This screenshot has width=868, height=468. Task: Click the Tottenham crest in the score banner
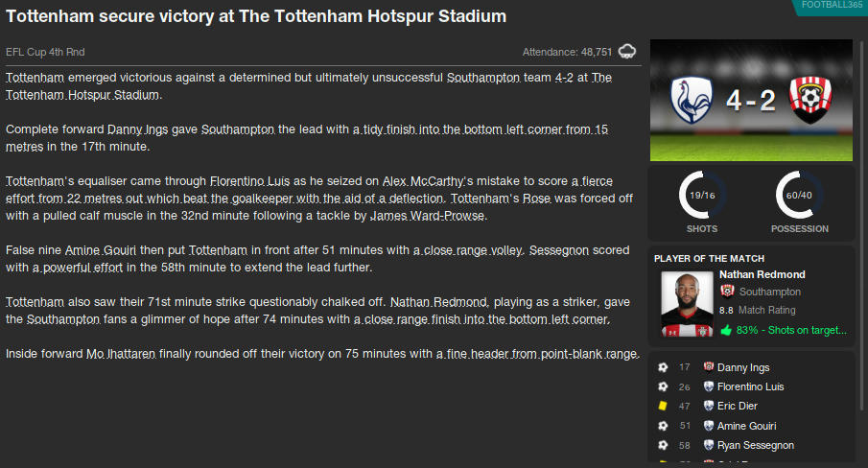click(692, 100)
